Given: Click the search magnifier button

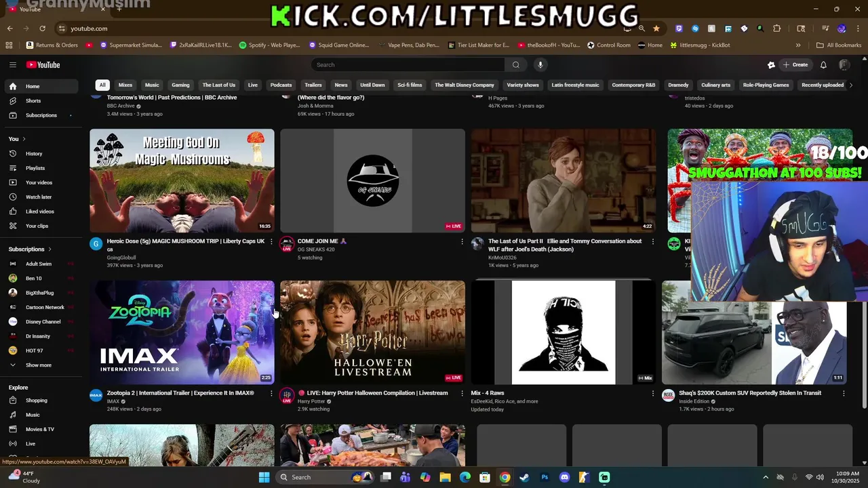Looking at the screenshot, I should (516, 64).
